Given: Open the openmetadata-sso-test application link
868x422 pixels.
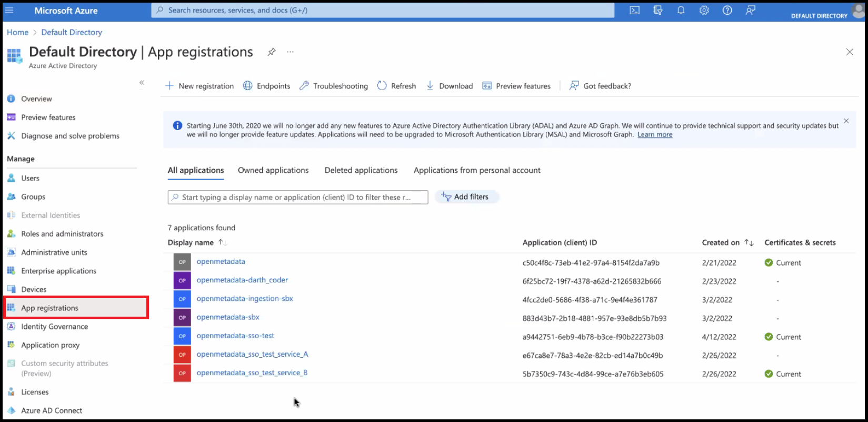Looking at the screenshot, I should tap(235, 336).
